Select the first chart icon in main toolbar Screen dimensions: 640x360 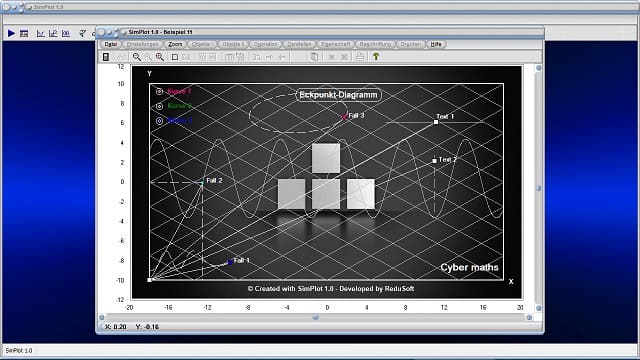tap(40, 33)
